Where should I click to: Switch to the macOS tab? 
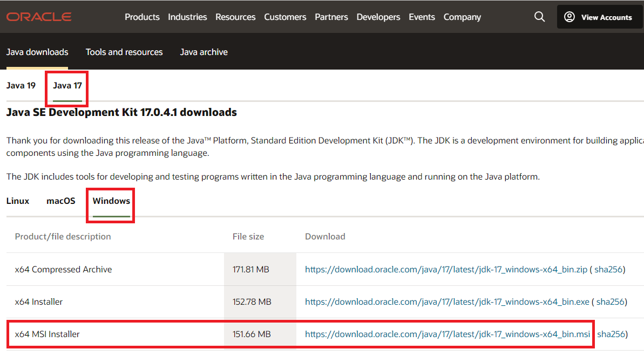tap(61, 201)
